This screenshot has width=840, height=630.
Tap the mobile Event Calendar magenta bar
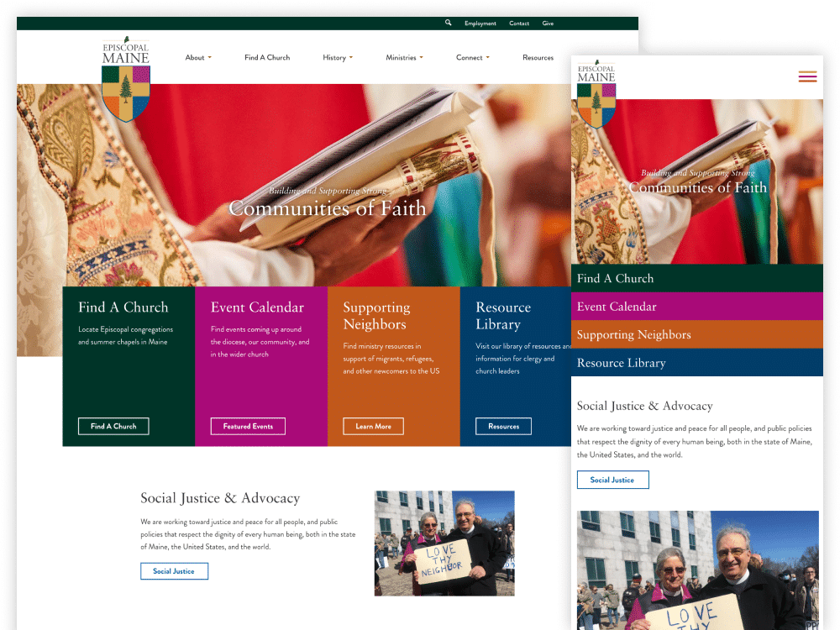(696, 307)
